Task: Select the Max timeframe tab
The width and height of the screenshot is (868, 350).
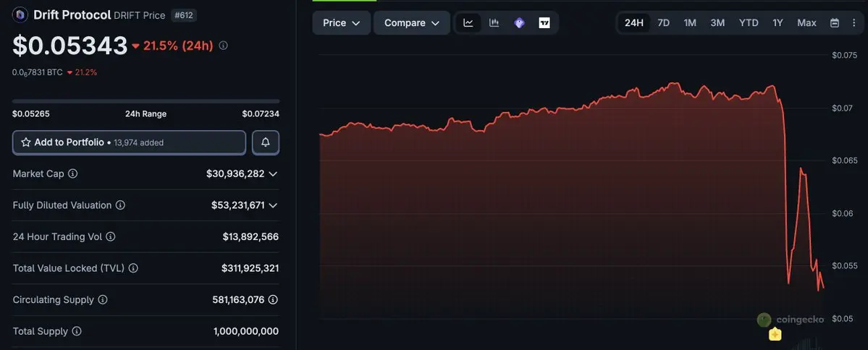Action: click(x=806, y=22)
